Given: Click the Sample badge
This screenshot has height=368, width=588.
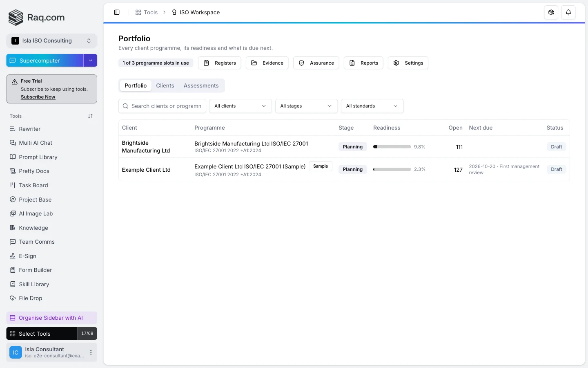Looking at the screenshot, I should [321, 166].
